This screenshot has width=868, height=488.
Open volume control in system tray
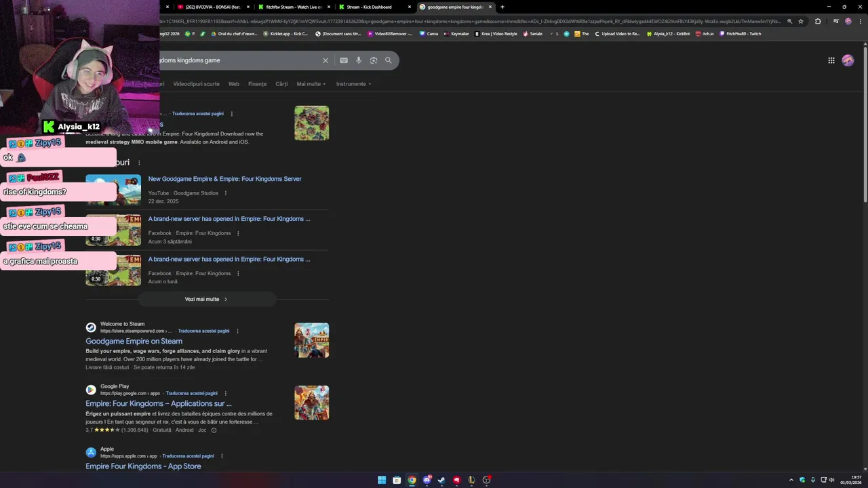(833, 480)
